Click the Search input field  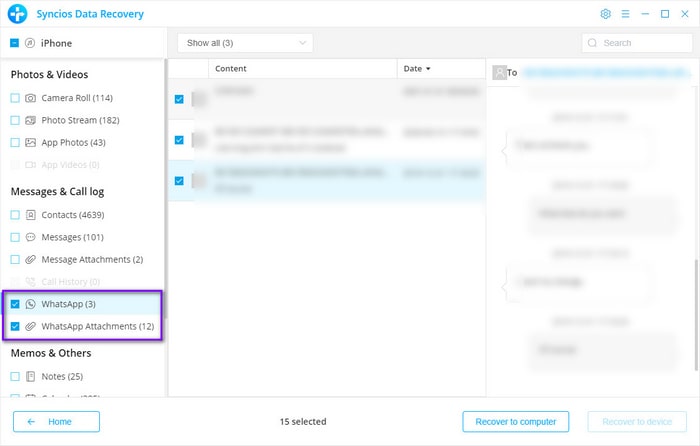coord(640,43)
